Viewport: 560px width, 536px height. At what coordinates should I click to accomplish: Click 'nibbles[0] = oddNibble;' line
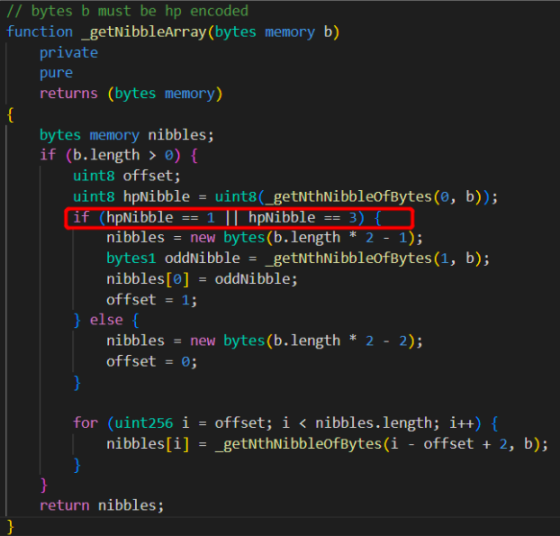point(202,279)
